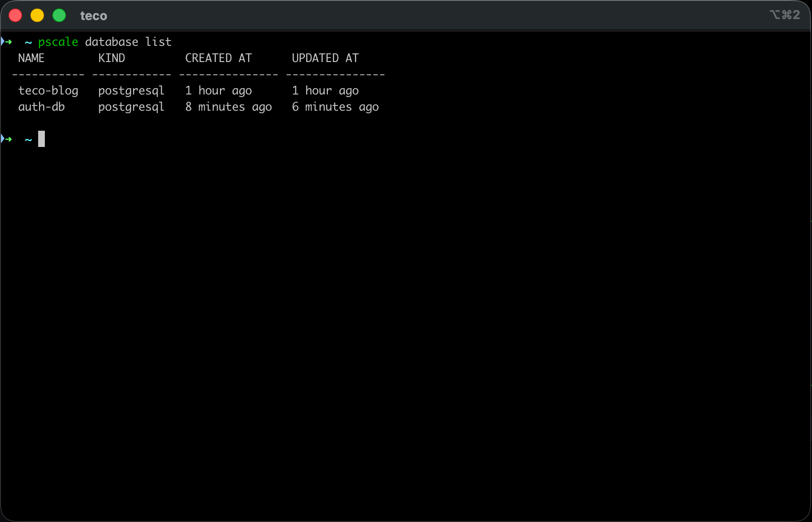
Task: Click the KIND column header
Action: [x=112, y=58]
